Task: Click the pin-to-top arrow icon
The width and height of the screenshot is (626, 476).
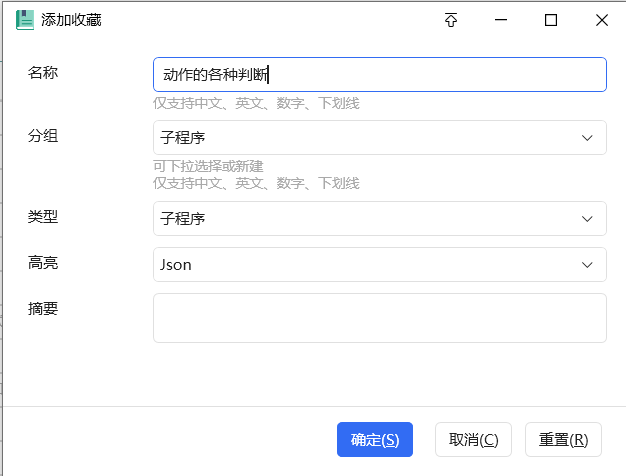Action: coord(451,20)
